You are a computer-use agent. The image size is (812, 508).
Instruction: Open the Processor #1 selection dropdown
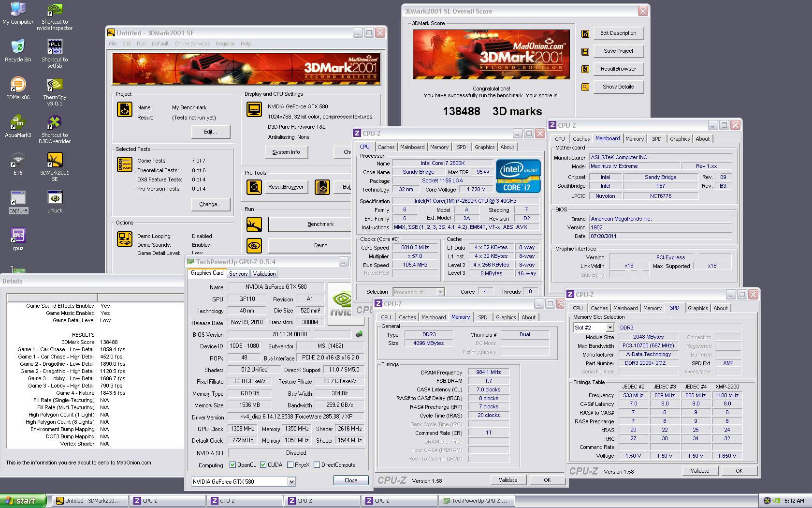pyautogui.click(x=440, y=292)
